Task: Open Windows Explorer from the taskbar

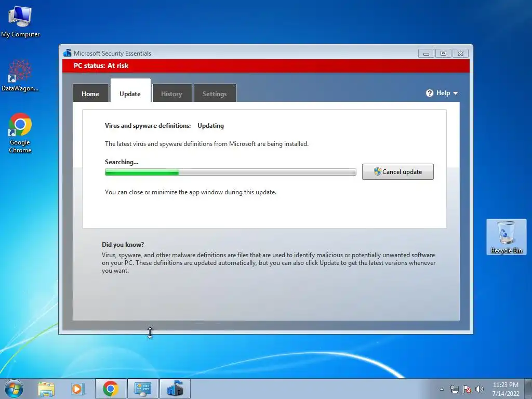Action: tap(46, 389)
